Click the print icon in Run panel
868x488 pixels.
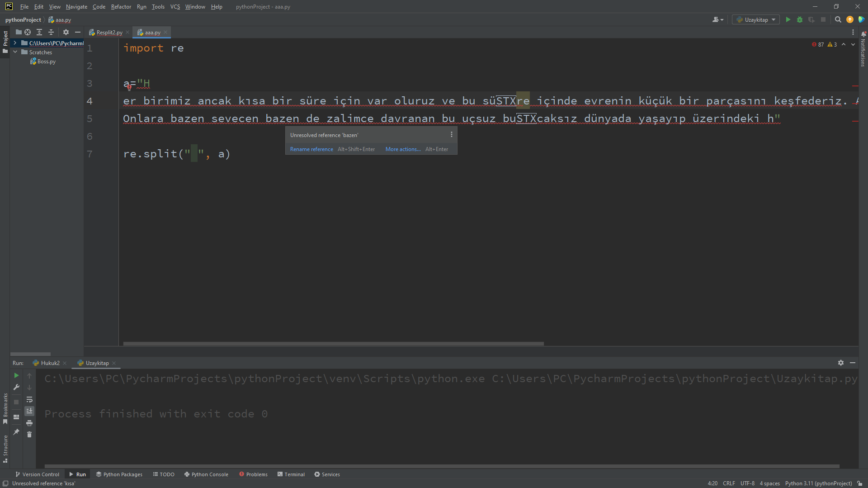pyautogui.click(x=29, y=423)
